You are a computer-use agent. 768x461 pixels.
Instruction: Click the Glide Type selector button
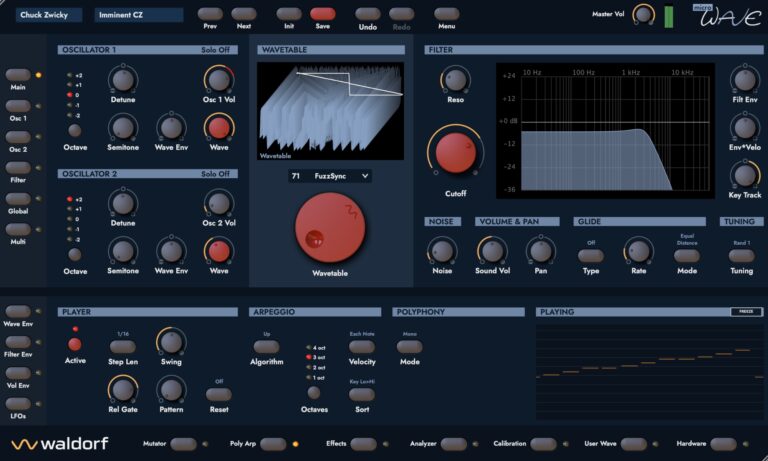point(591,256)
